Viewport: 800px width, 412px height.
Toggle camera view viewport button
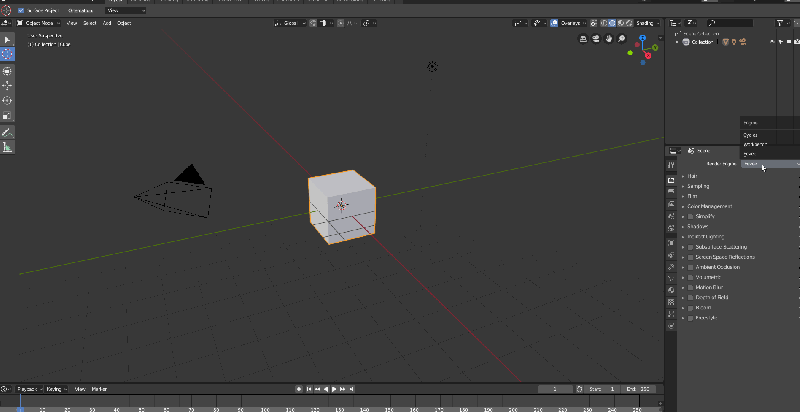(596, 39)
